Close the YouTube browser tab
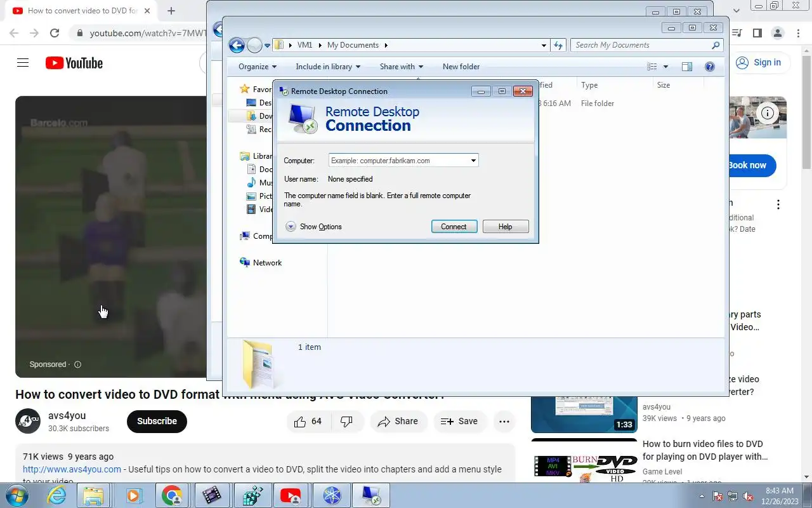This screenshot has width=812, height=508. tap(147, 11)
